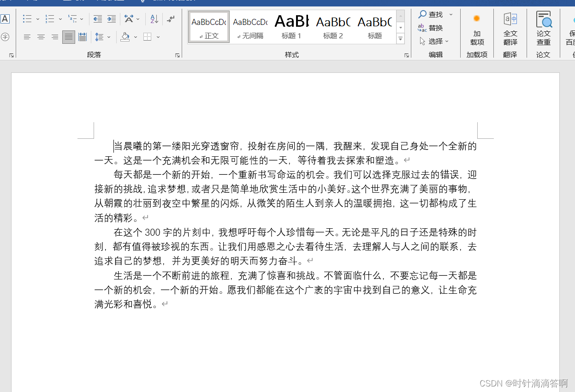This screenshot has width=575, height=392.
Task: Open the multilevel list menu
Action: coord(73,18)
